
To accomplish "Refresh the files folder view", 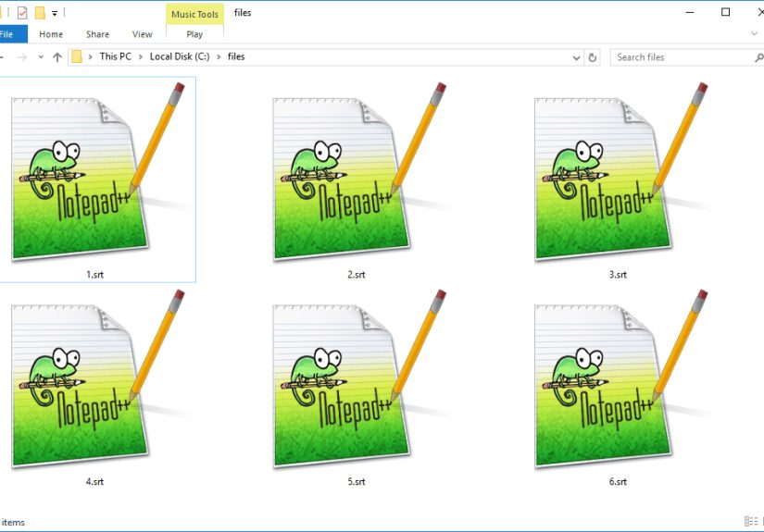I will pos(593,58).
